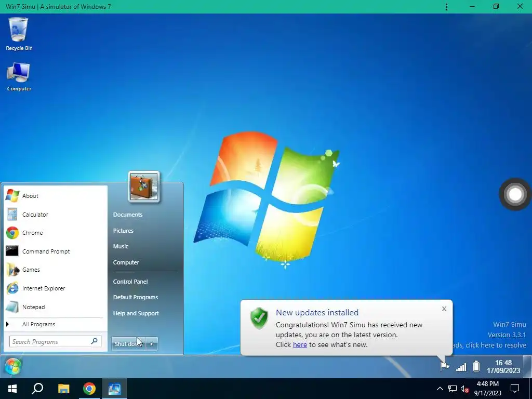Show hidden icons in host system tray
This screenshot has height=399, width=532.
[x=440, y=389]
